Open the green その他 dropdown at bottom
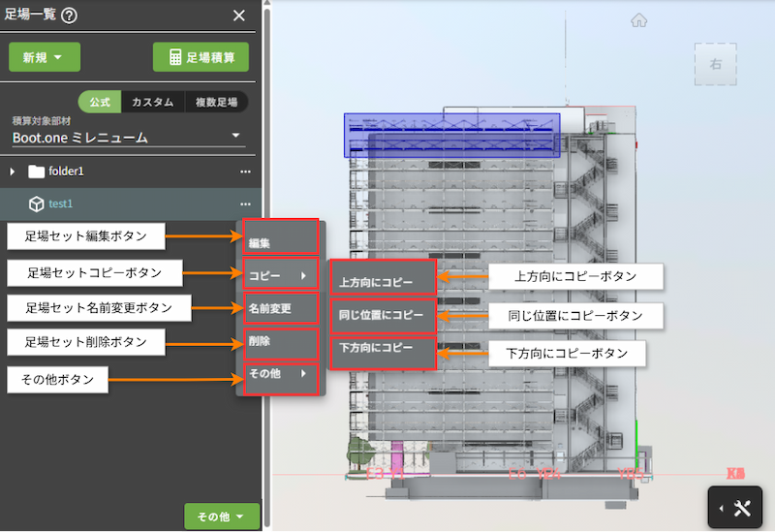 222,516
